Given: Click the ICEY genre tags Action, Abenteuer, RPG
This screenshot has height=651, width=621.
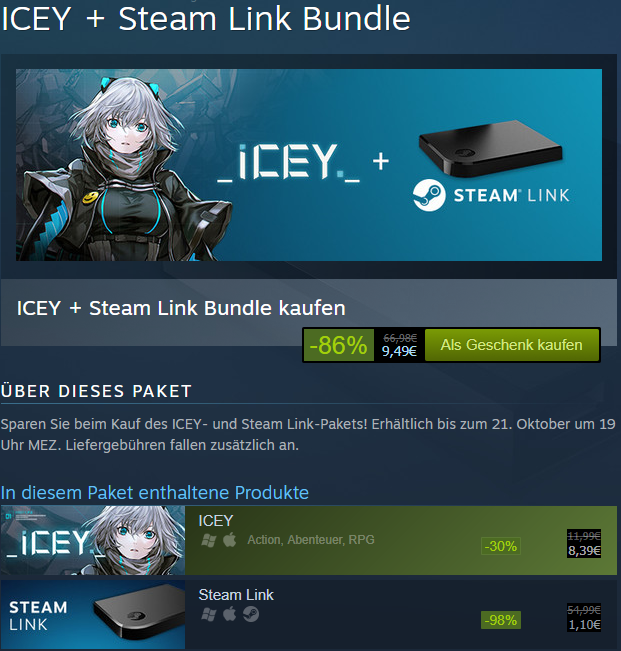Looking at the screenshot, I should (x=311, y=540).
